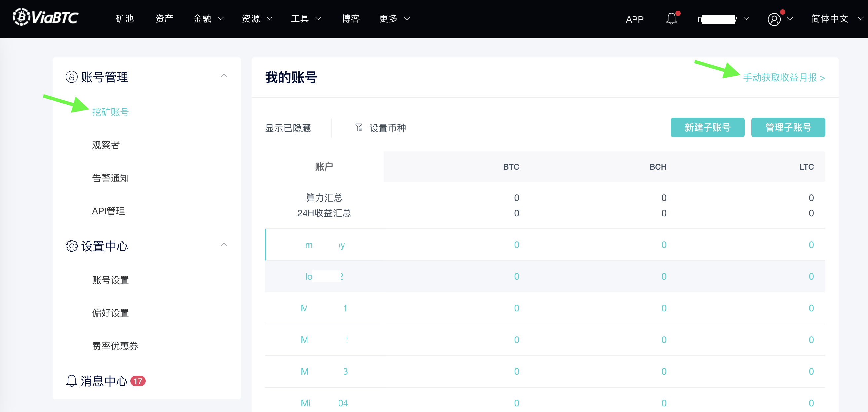Open the user profile avatar icon

point(774,19)
